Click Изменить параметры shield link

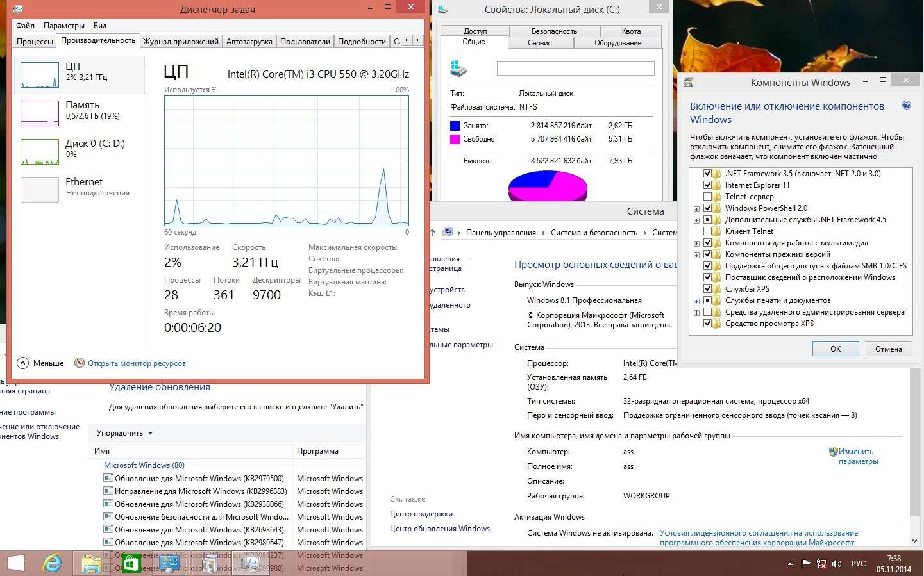pos(855,456)
